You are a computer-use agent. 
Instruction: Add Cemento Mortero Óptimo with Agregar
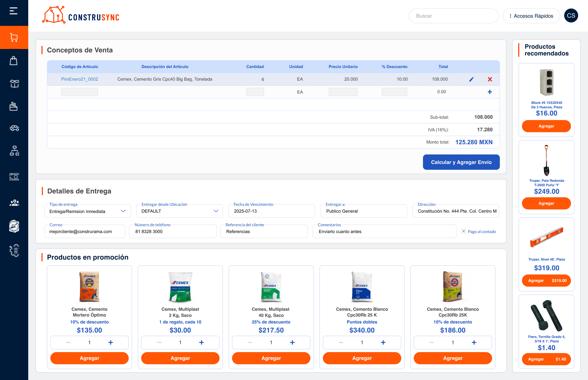(x=89, y=358)
